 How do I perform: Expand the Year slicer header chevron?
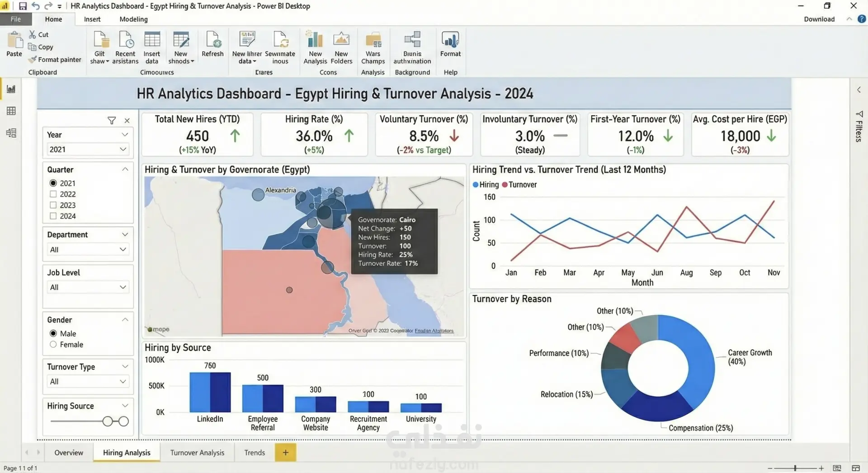point(125,135)
